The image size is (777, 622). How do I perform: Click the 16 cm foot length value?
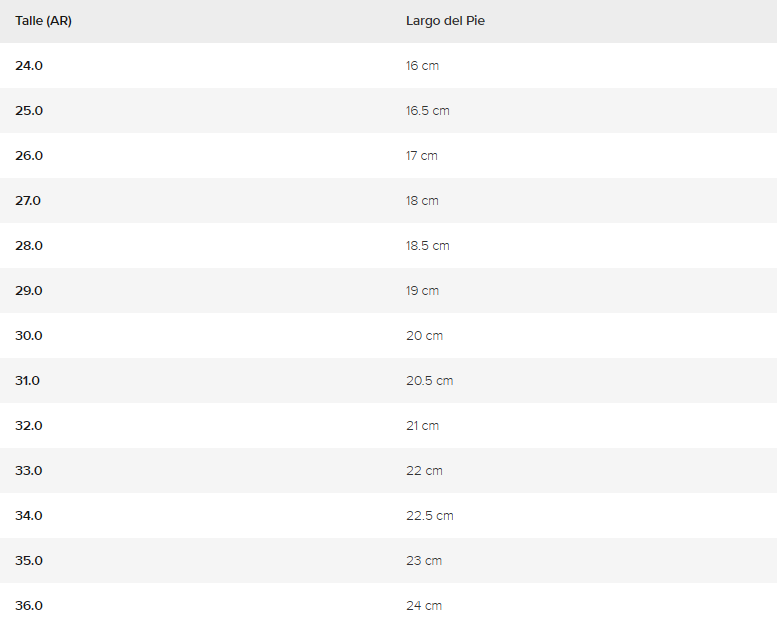tap(422, 66)
